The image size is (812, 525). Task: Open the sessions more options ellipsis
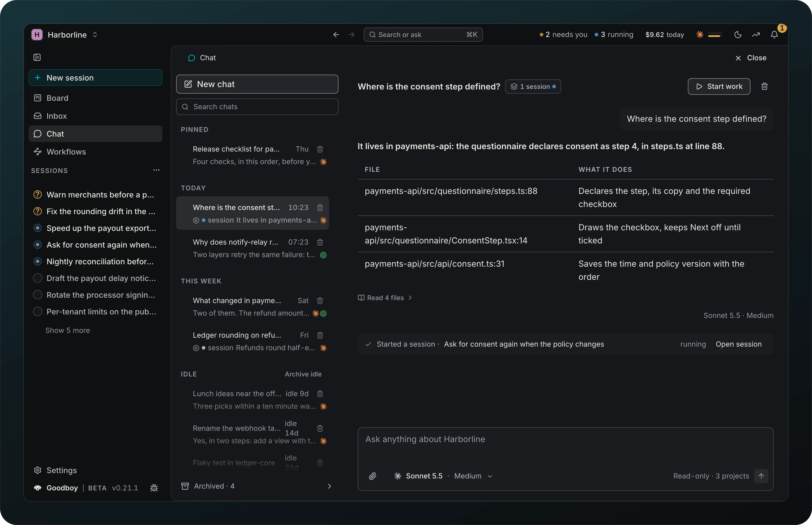(156, 170)
